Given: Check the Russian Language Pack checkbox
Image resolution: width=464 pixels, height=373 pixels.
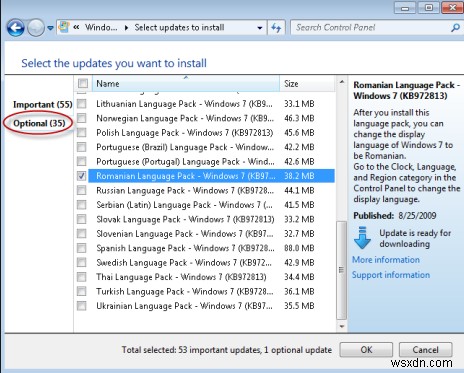Looking at the screenshot, I should coord(81,190).
